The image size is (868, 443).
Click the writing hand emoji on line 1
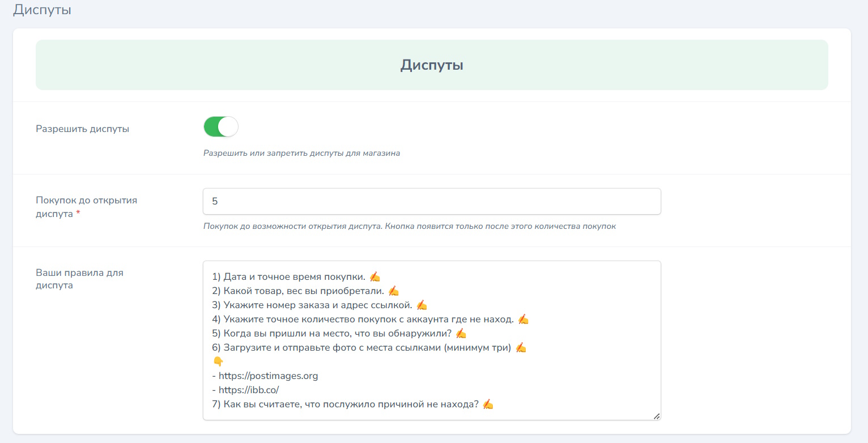pyautogui.click(x=375, y=276)
